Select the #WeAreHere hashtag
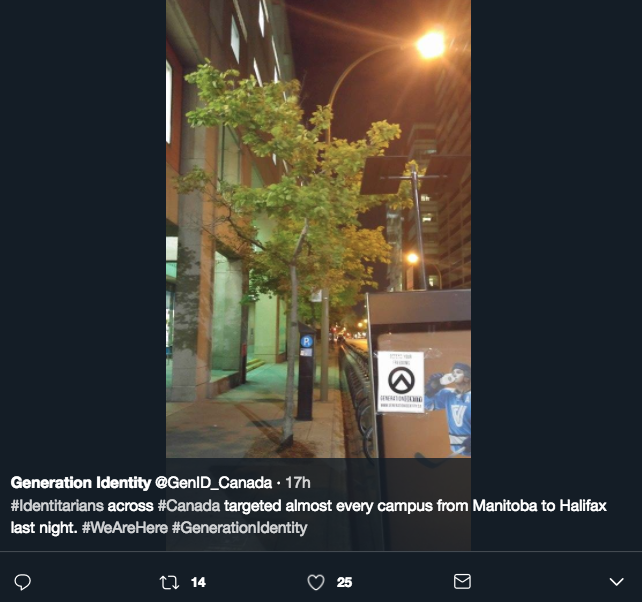This screenshot has width=642, height=602. click(x=125, y=528)
